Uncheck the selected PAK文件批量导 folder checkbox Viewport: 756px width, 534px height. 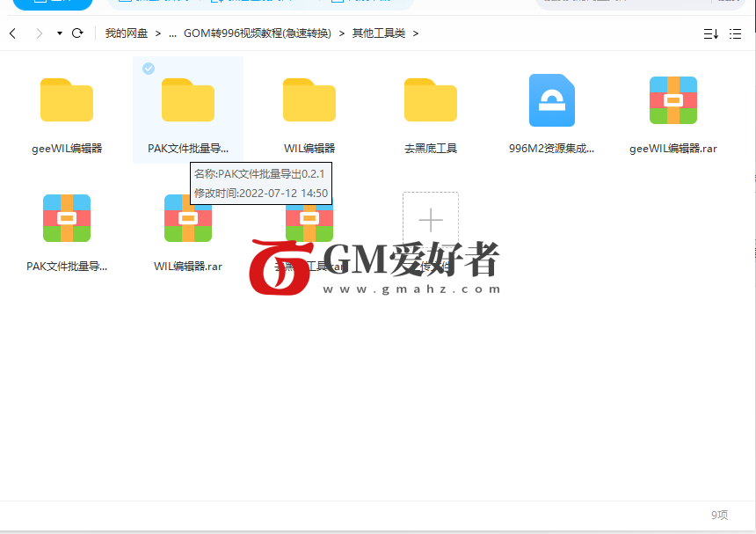149,69
